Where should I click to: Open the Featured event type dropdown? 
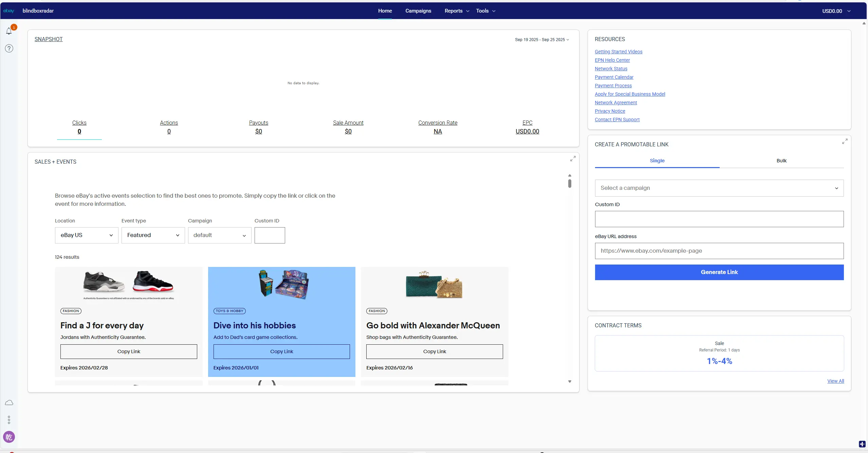[153, 235]
